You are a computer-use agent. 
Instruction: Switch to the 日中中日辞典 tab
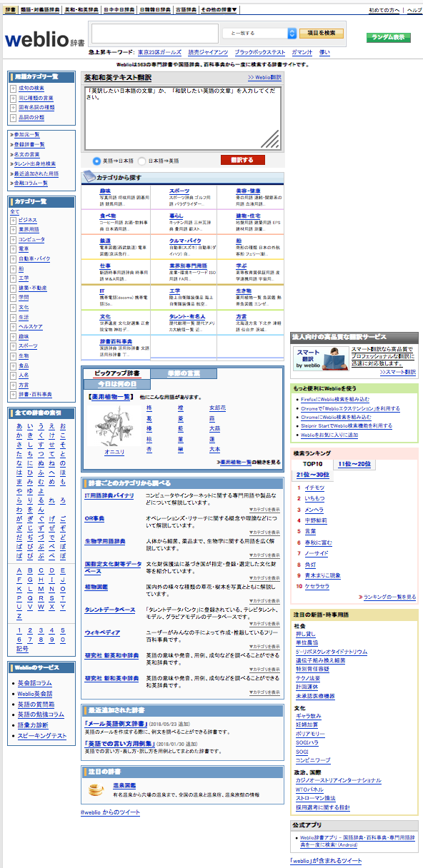(x=119, y=10)
